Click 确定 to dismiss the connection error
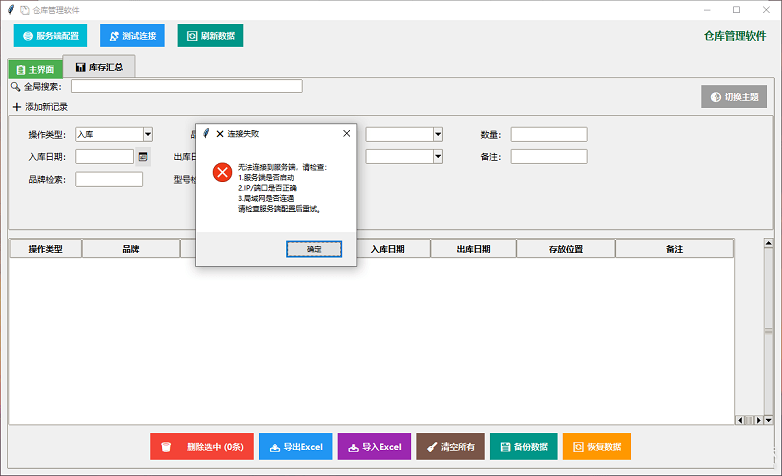 (314, 249)
